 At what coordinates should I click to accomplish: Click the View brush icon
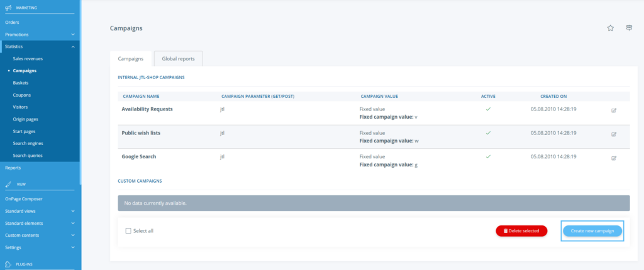point(8,184)
